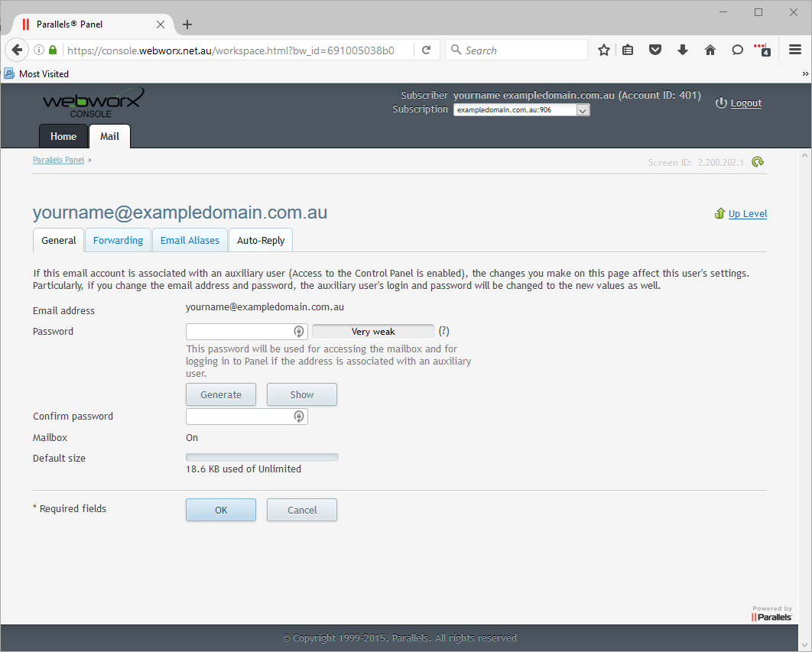Open the Downloads arrow icon
The width and height of the screenshot is (812, 652).
(x=683, y=50)
